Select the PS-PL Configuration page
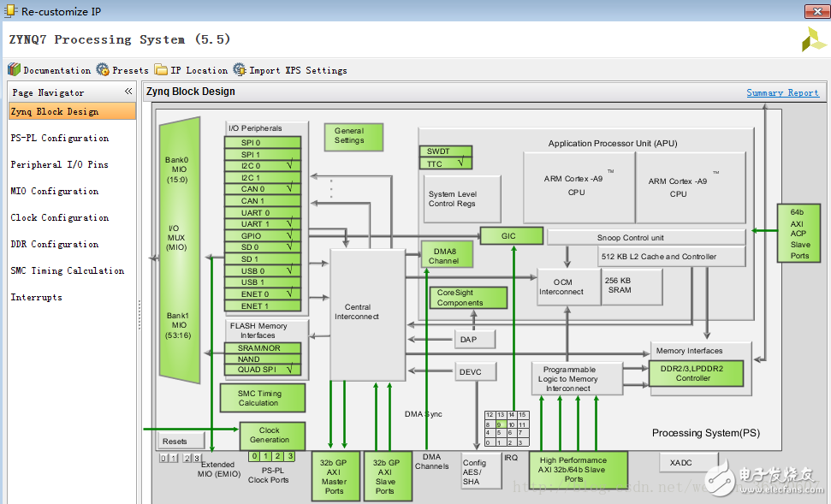Viewport: 831px width, 504px height. point(61,138)
